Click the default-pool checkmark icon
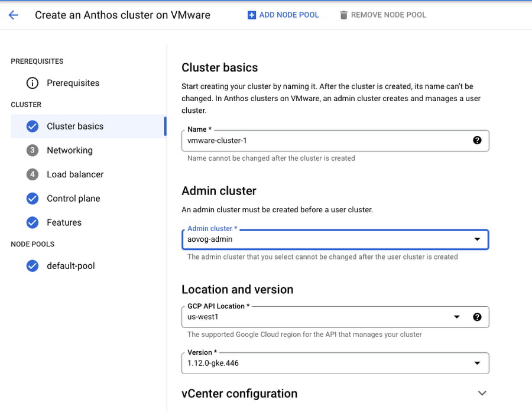This screenshot has width=532, height=412. click(x=33, y=266)
